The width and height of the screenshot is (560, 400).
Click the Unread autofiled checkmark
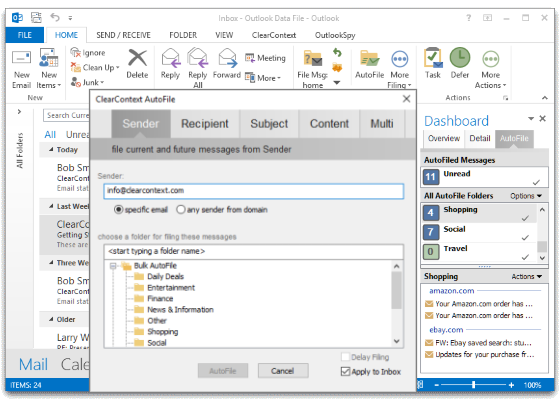[x=536, y=182]
